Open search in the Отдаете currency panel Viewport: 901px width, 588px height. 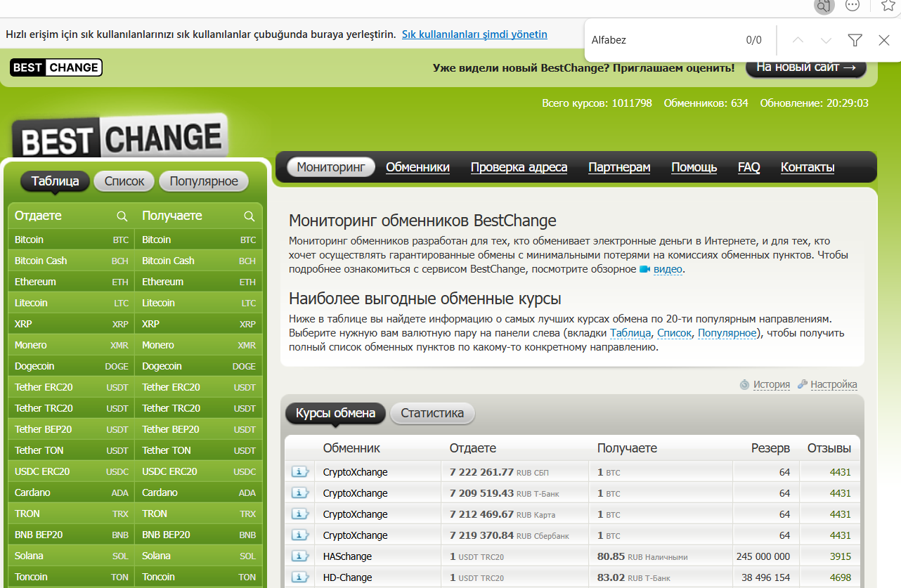122,216
